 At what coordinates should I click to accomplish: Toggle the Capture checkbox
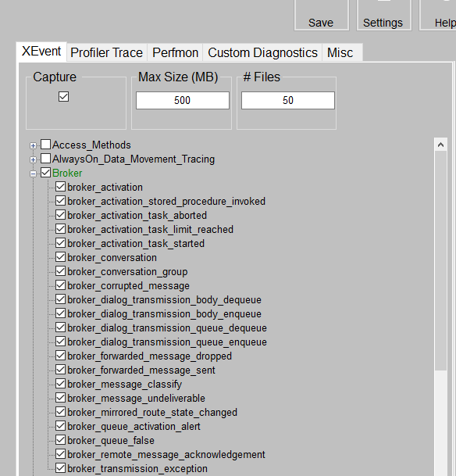tap(64, 97)
